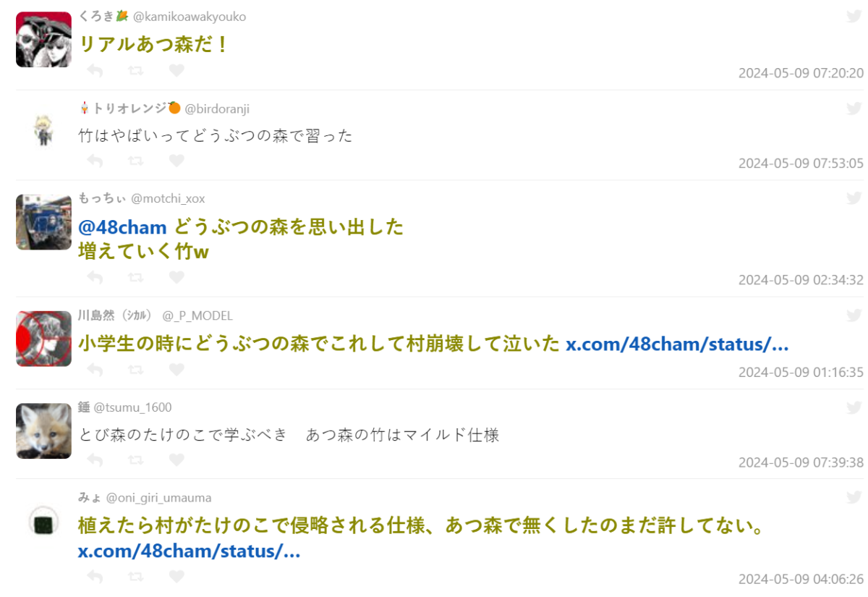Viewport: 868px width, 597px height.
Task: Click the @birdoranji username handle
Action: click(217, 109)
